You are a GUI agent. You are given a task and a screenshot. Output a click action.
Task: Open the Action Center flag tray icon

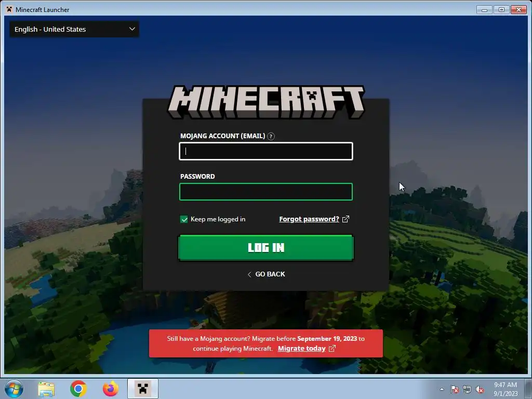coord(455,389)
